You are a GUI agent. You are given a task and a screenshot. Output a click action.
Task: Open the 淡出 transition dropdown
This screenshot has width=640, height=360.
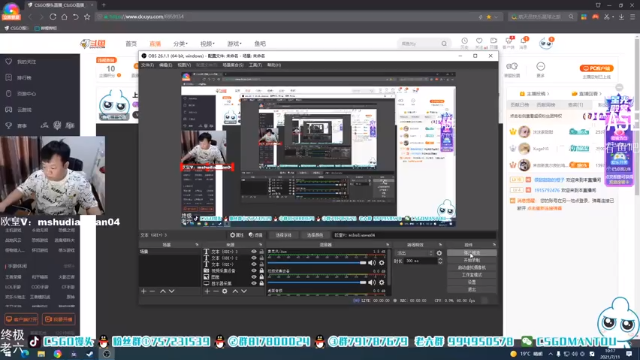pos(414,253)
